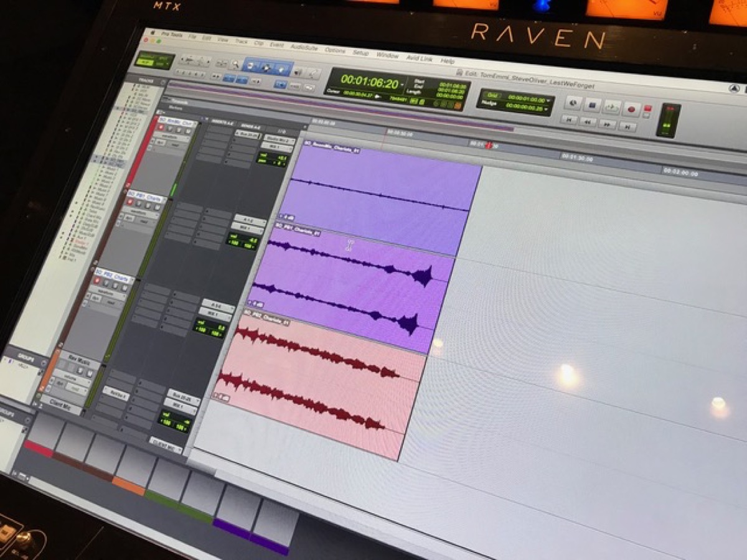
Task: Click the Stop transport button
Action: pos(592,105)
